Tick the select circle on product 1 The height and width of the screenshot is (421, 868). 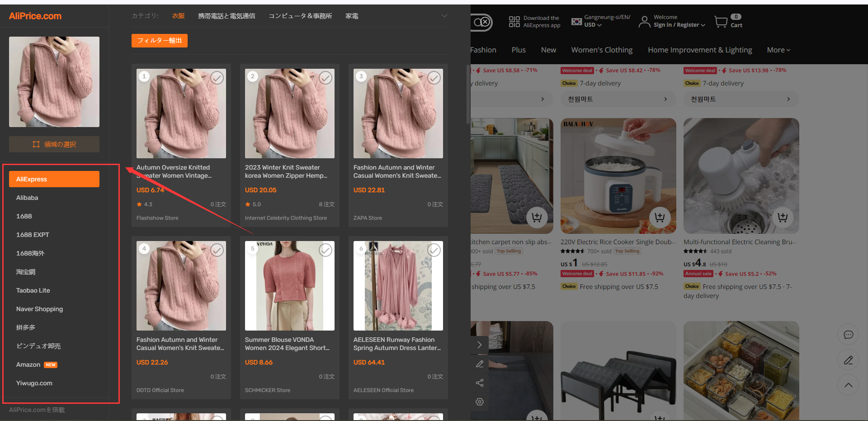(x=217, y=78)
